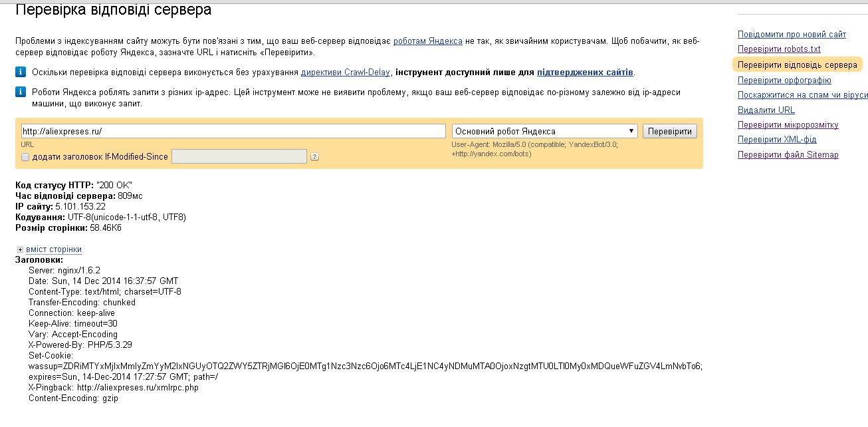Select Перевірити відповідь сервера menu item
The width and height of the screenshot is (868, 427).
pyautogui.click(x=797, y=65)
